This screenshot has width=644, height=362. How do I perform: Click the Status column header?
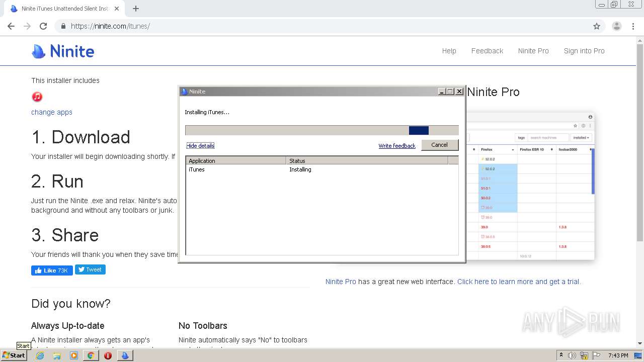coord(367,161)
